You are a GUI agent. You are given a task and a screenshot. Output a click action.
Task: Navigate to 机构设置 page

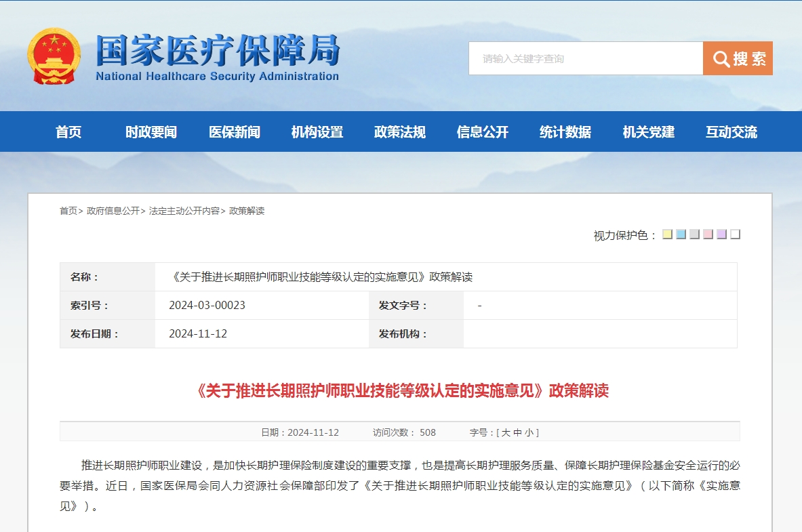point(317,132)
